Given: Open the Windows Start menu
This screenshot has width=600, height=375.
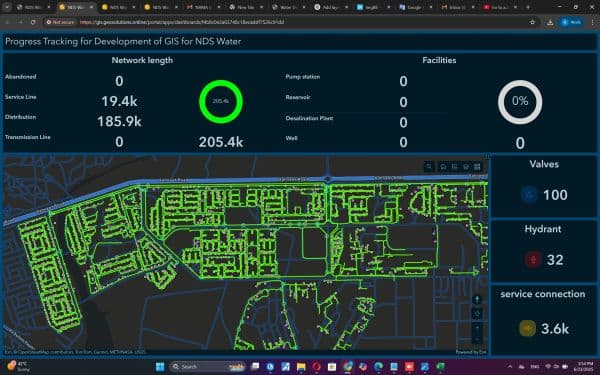Looking at the screenshot, I should coord(160,367).
